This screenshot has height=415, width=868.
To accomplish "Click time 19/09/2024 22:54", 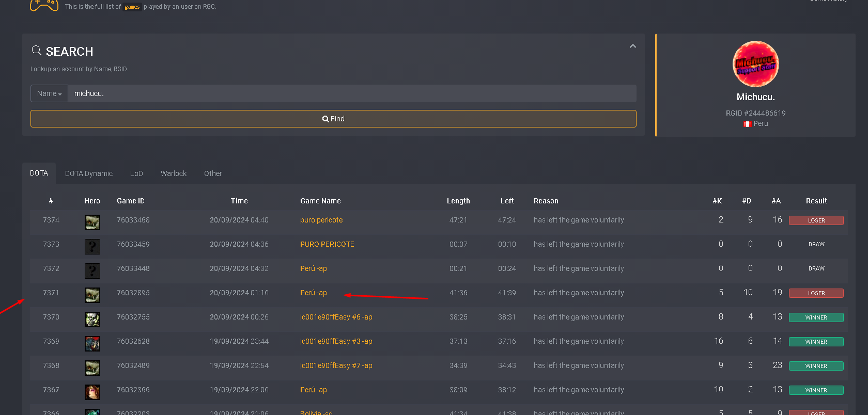I will pos(239,365).
